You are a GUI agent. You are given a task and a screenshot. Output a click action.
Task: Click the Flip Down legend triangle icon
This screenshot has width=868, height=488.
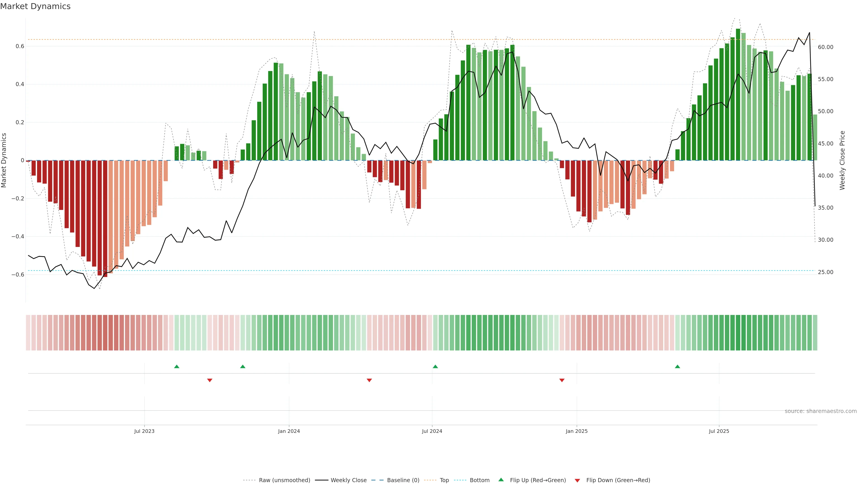coord(577,480)
